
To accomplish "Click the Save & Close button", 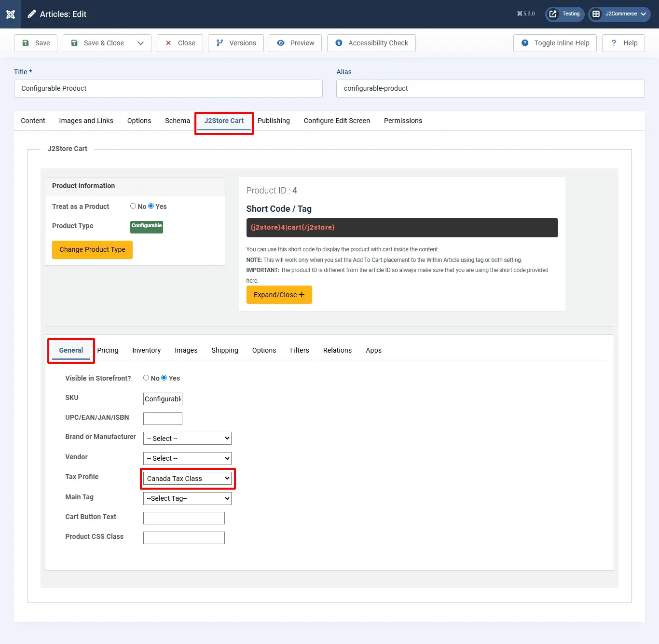I will [96, 43].
